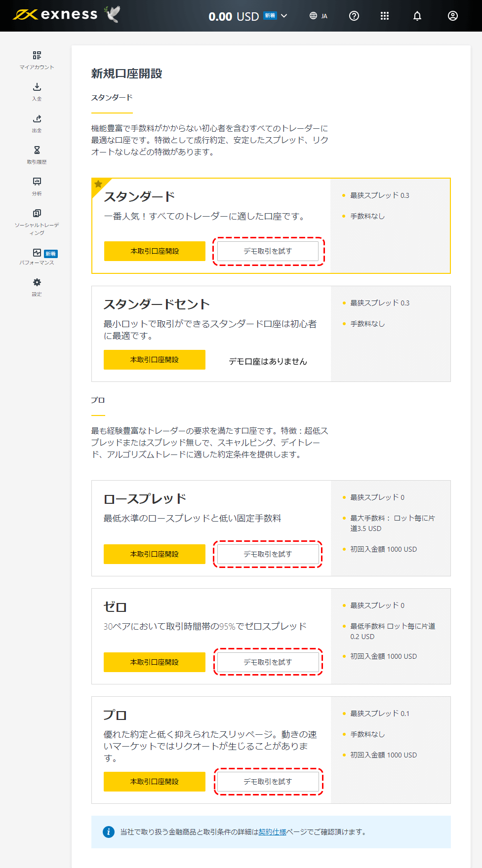Expand the 0.00 USD balance dropdown
This screenshot has width=482, height=868.
[284, 16]
